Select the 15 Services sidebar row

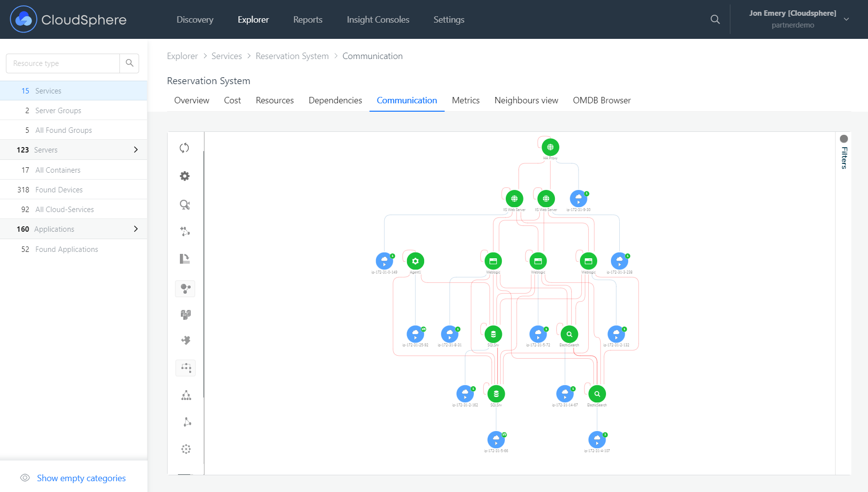click(74, 91)
